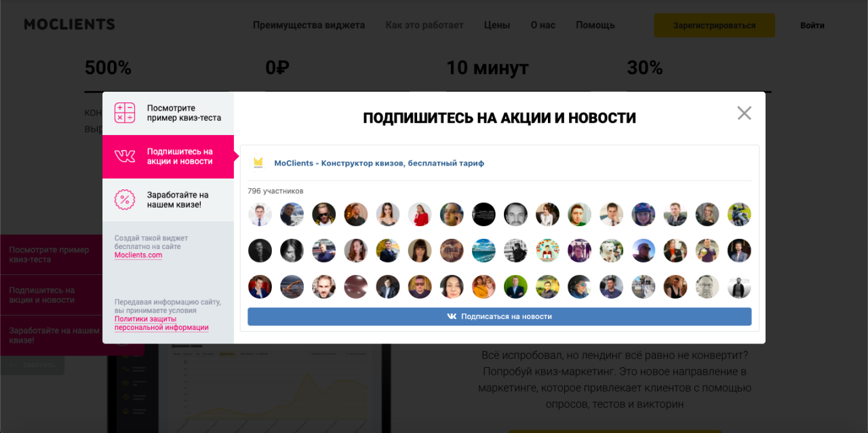Open the 'MoClients - Конструктор квизов' group link
Image resolution: width=868 pixels, height=433 pixels.
[x=379, y=163]
